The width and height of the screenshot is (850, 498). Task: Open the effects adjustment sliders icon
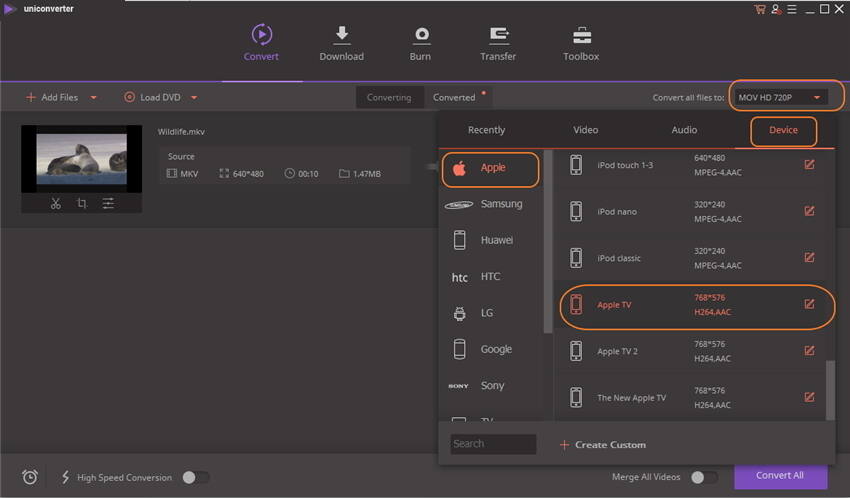(108, 204)
